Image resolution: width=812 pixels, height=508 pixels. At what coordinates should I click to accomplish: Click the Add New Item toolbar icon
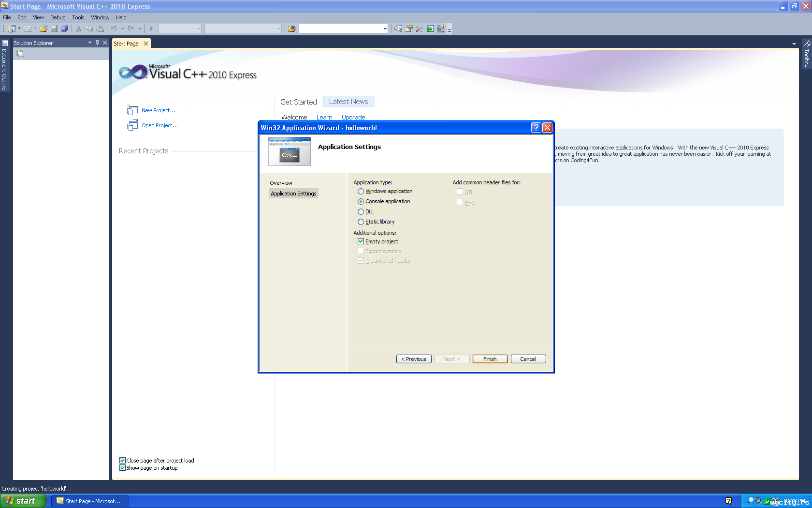pyautogui.click(x=28, y=29)
